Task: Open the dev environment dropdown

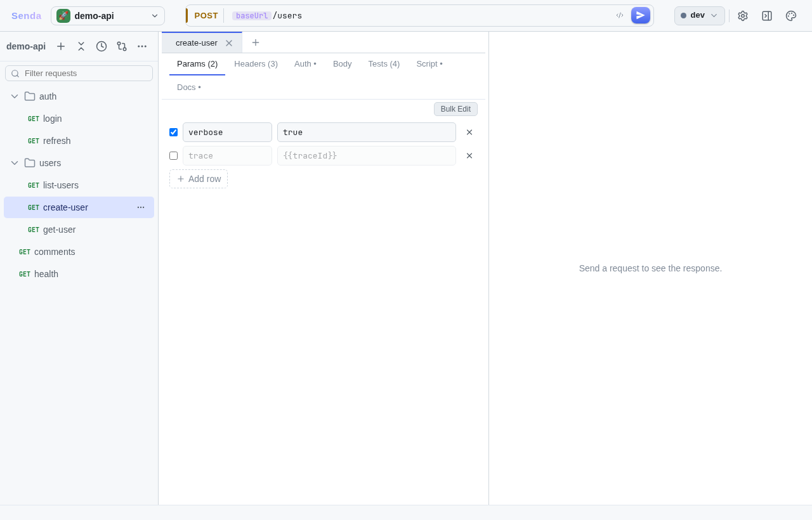Action: coord(700,16)
